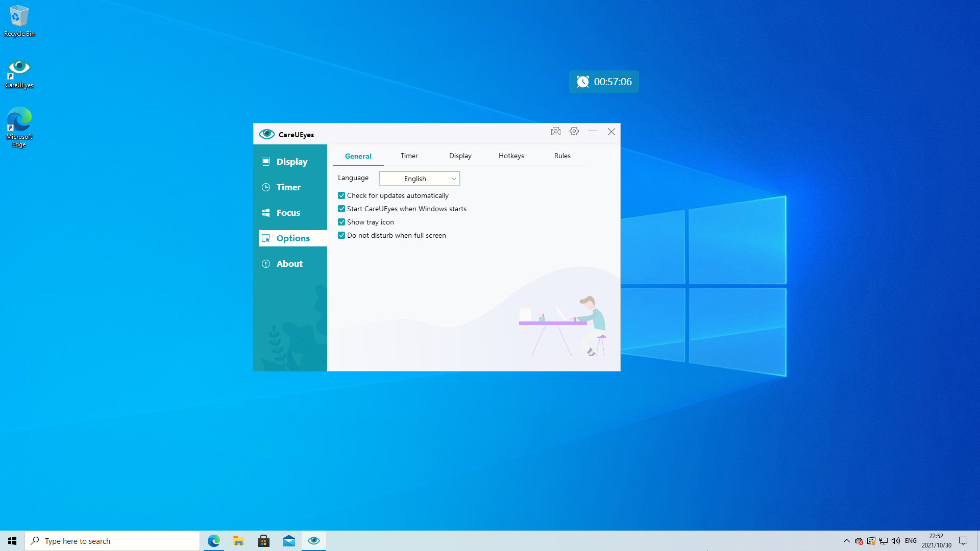Click the CareUEyes eye logo in the title bar
Screen dimensions: 980x551
coord(266,134)
